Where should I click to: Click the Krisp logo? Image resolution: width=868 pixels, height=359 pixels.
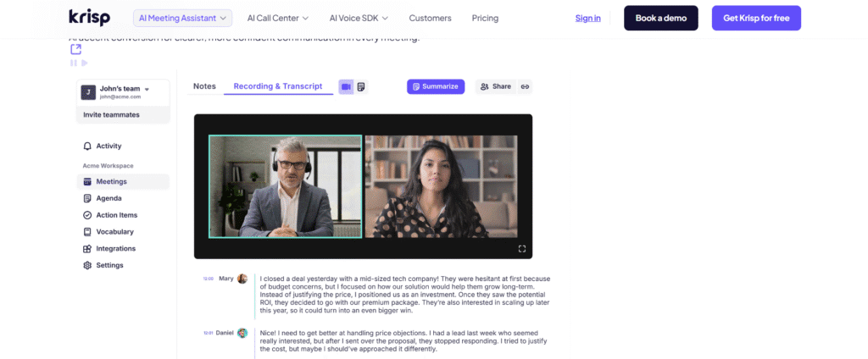pos(89,18)
